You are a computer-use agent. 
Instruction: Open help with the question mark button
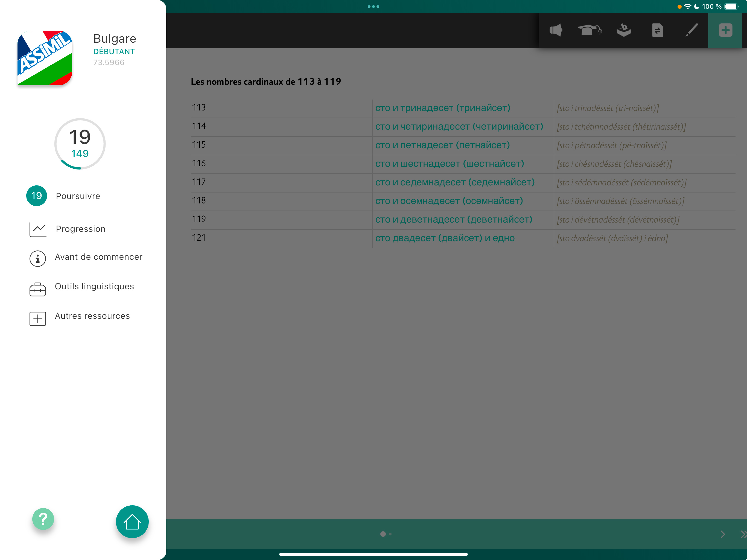tap(43, 519)
